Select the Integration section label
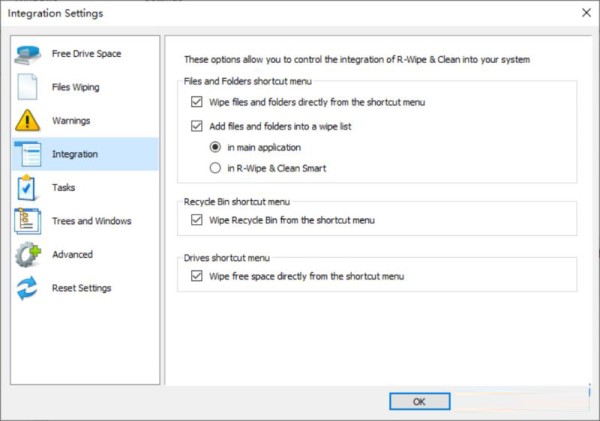Viewport: 600px width, 421px height. 75,154
